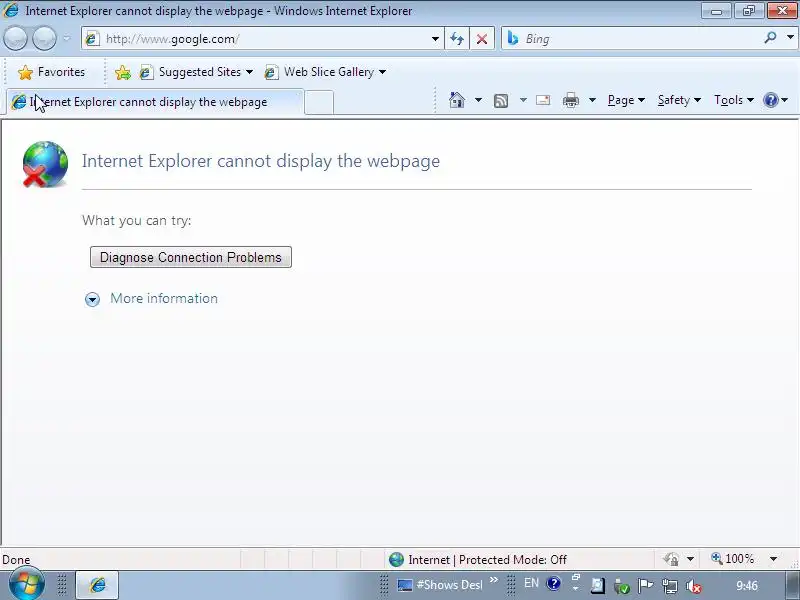Click the Internet Explorer taskbar button

pos(97,585)
